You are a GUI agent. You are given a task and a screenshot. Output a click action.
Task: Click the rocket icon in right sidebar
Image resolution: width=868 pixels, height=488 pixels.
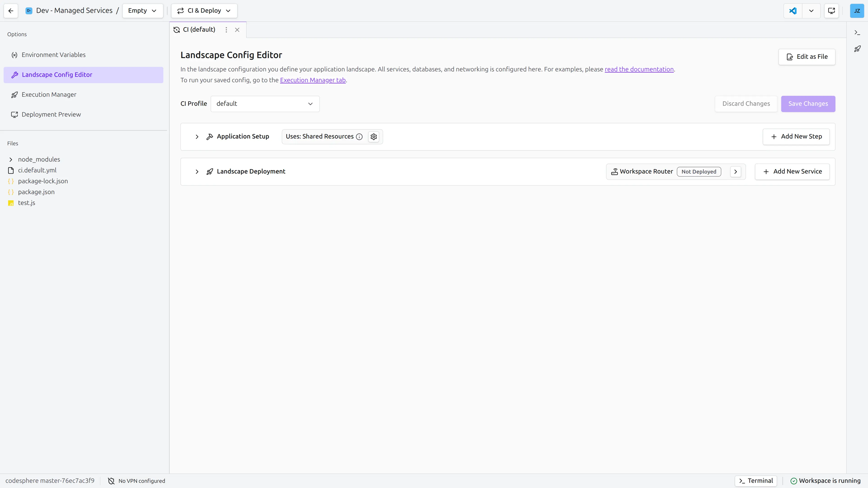click(857, 49)
